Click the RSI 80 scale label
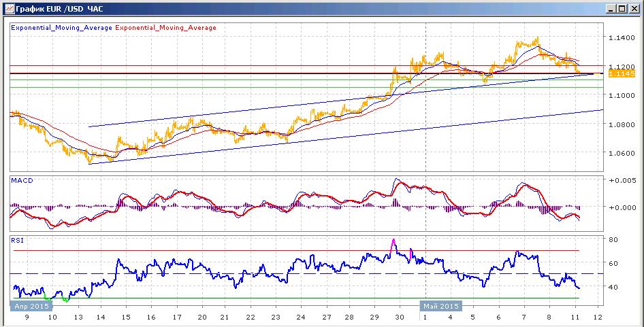The height and width of the screenshot is (327, 644). click(x=615, y=239)
